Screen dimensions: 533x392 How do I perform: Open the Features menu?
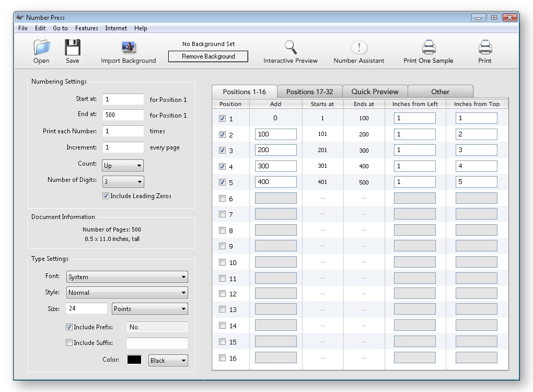pos(86,28)
